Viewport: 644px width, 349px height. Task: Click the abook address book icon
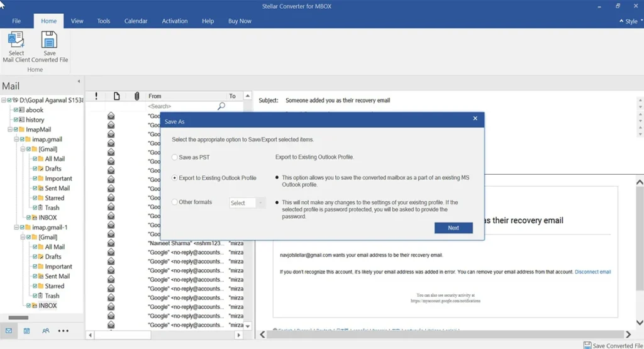[x=22, y=110]
